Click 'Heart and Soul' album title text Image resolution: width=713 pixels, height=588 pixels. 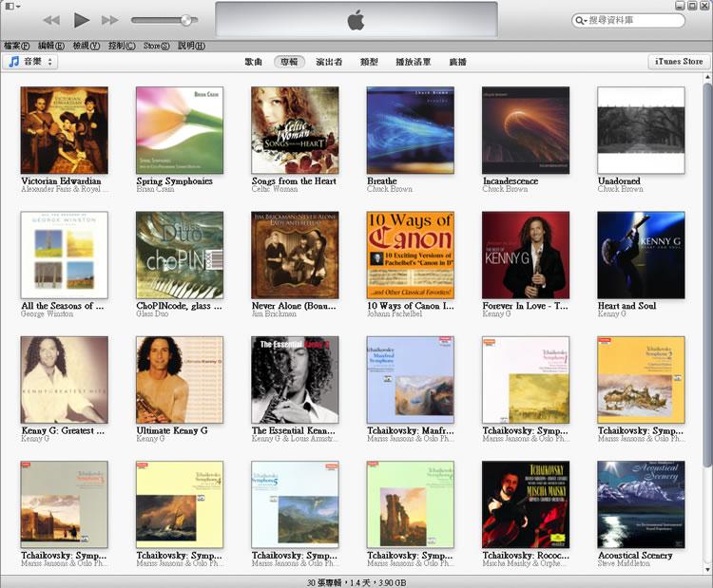(627, 306)
